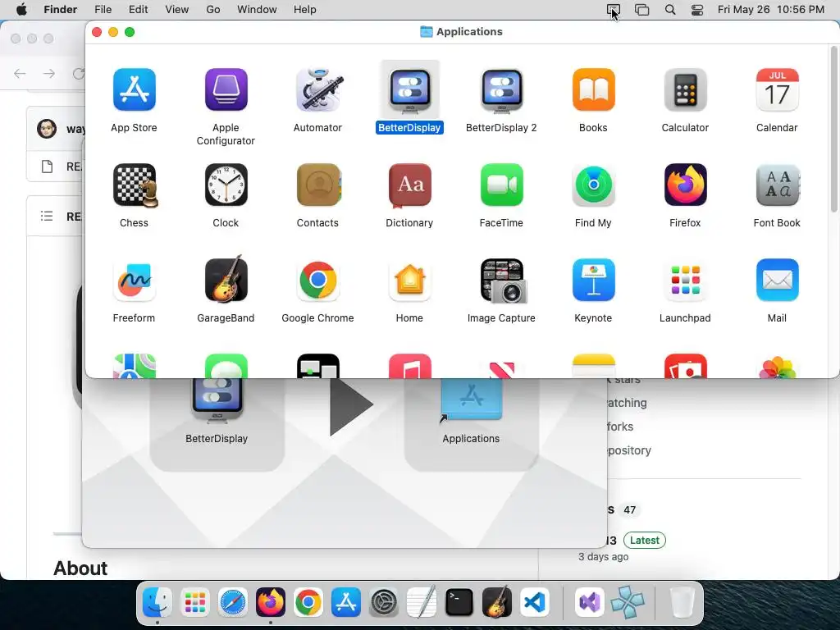
Task: Select the highlighted BetterDisplay app
Action: pos(410,89)
